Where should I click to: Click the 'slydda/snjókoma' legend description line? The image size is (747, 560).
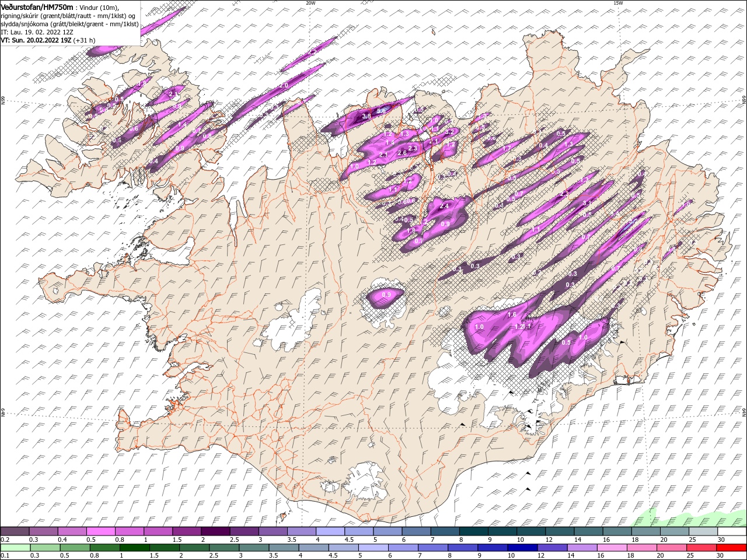click(x=69, y=24)
